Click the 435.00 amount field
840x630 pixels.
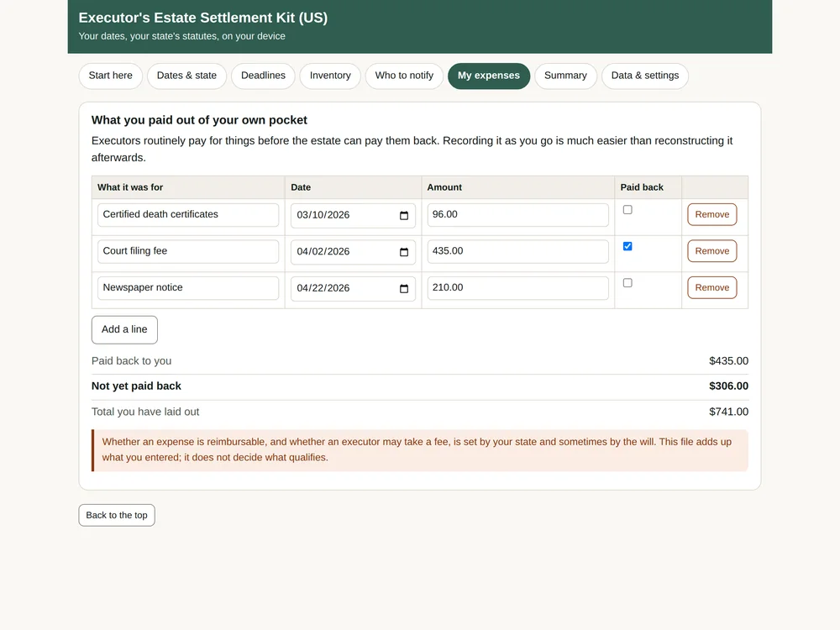[x=517, y=250]
